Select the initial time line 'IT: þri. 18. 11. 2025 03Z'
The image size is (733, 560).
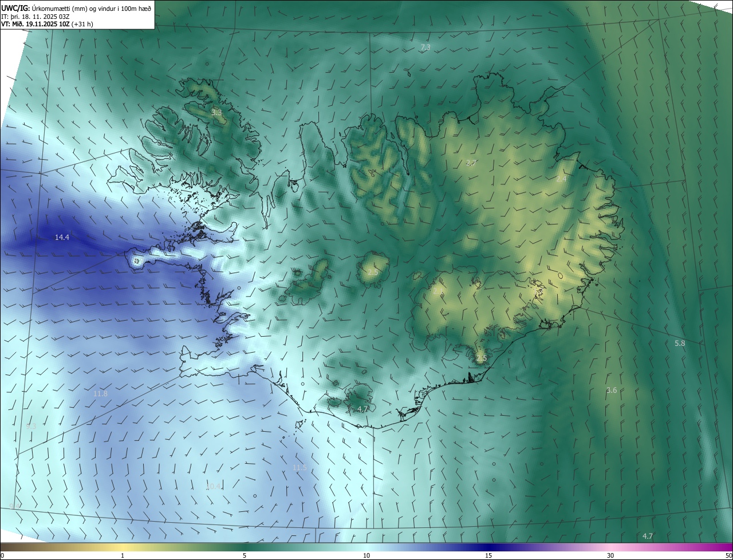pyautogui.click(x=36, y=17)
